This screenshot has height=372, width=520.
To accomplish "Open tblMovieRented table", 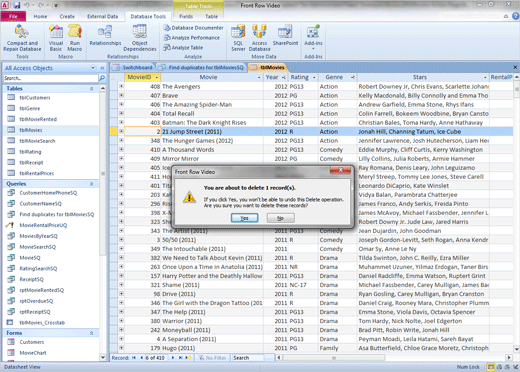I will pos(38,119).
